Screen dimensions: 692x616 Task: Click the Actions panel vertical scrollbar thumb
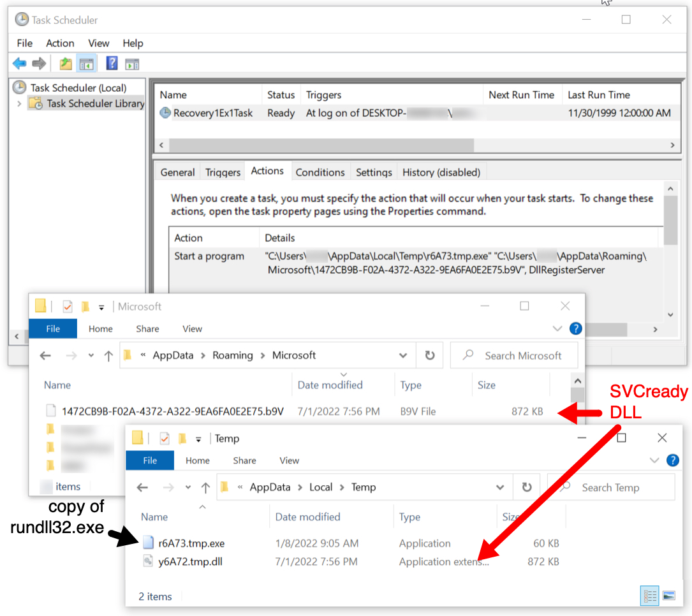click(x=670, y=220)
